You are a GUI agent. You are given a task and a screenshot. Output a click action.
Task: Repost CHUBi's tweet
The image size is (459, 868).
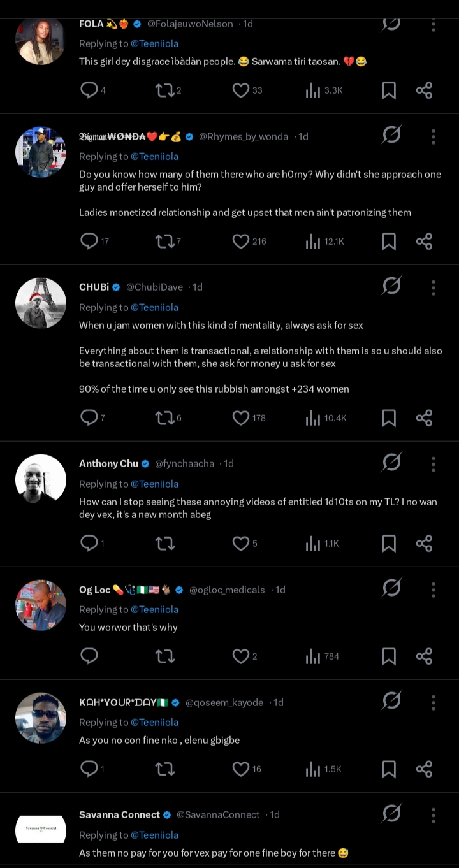164,418
